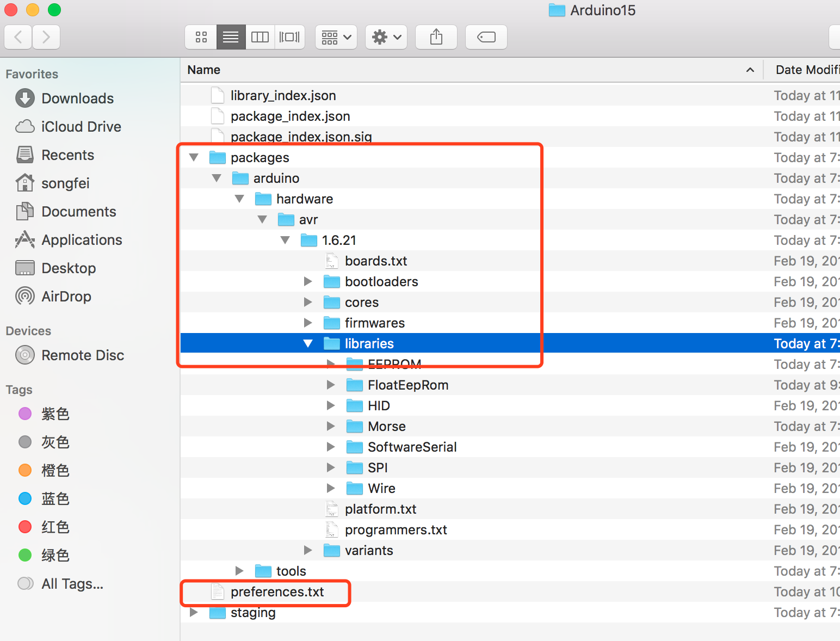The image size is (840, 641).
Task: Open AirDrop in the sidebar
Action: click(x=66, y=297)
